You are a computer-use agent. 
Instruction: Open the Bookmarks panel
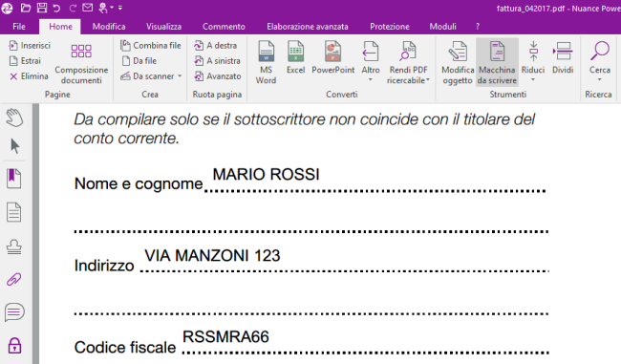pos(14,179)
